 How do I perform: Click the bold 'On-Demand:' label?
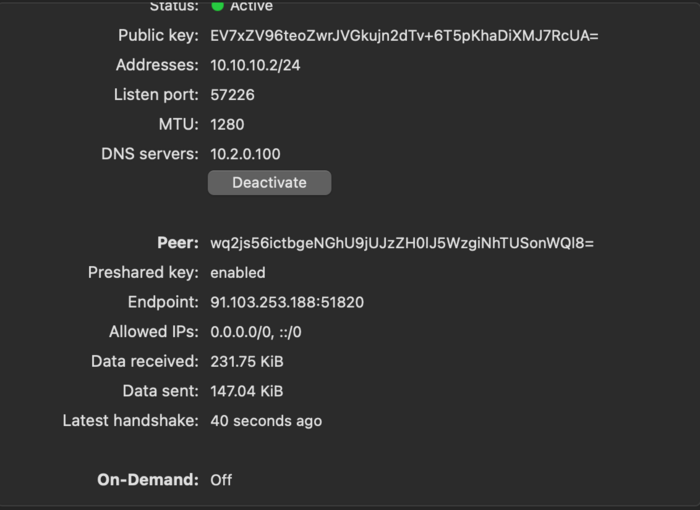[x=148, y=480]
